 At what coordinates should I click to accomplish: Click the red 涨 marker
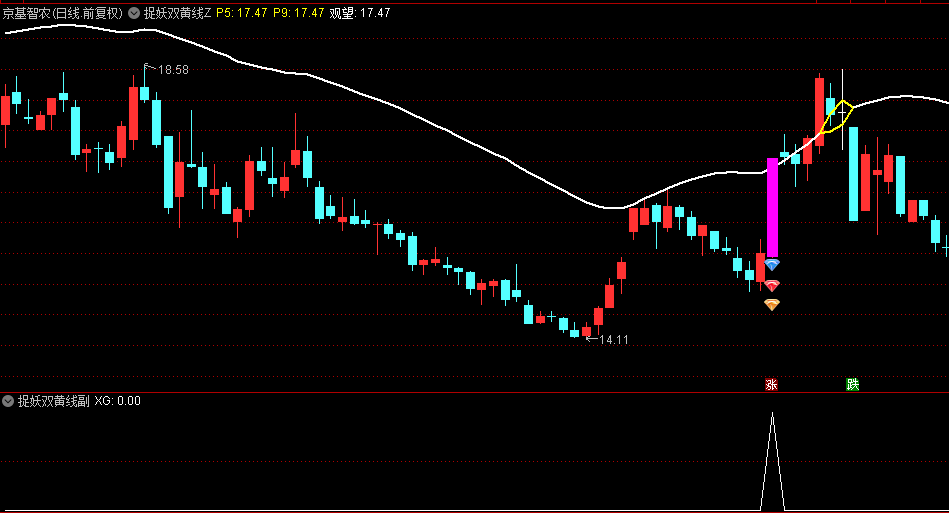coord(771,384)
